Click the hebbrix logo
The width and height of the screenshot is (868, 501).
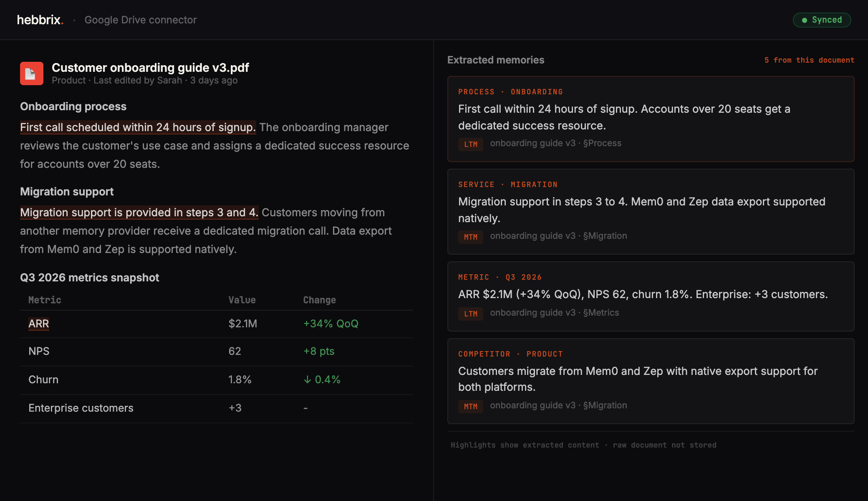(40, 20)
